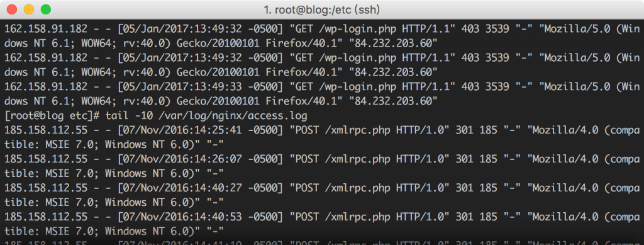Viewport: 644px width, 245px height.
Task: Zoom the terminal using green button
Action: [x=45, y=9]
